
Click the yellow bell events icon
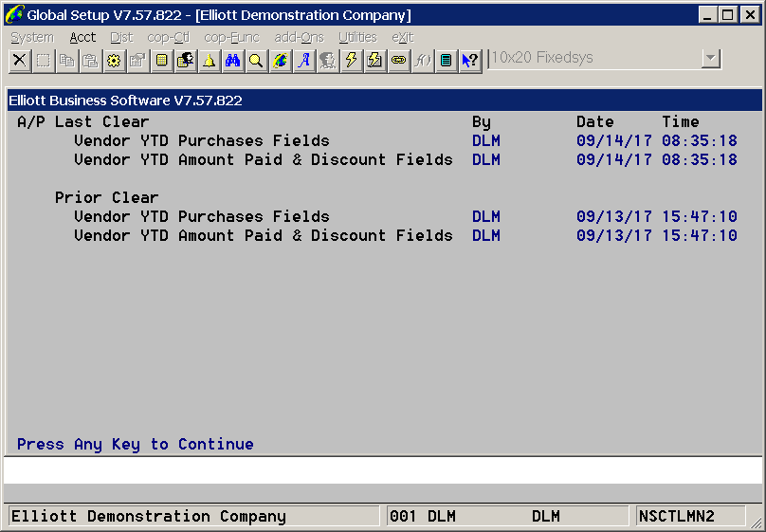(x=210, y=61)
